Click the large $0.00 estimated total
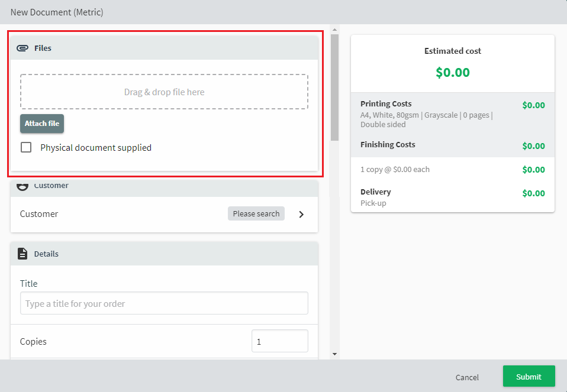The image size is (567, 392). pos(452,72)
